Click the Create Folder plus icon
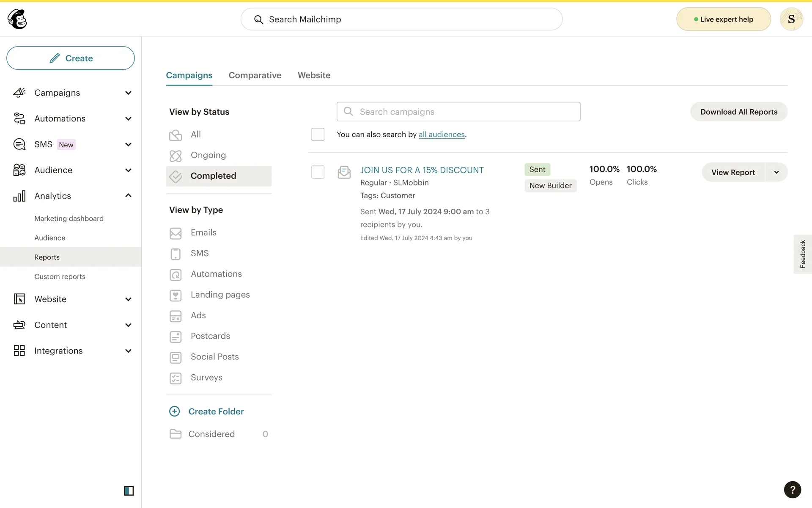Image resolution: width=812 pixels, height=508 pixels. (175, 411)
